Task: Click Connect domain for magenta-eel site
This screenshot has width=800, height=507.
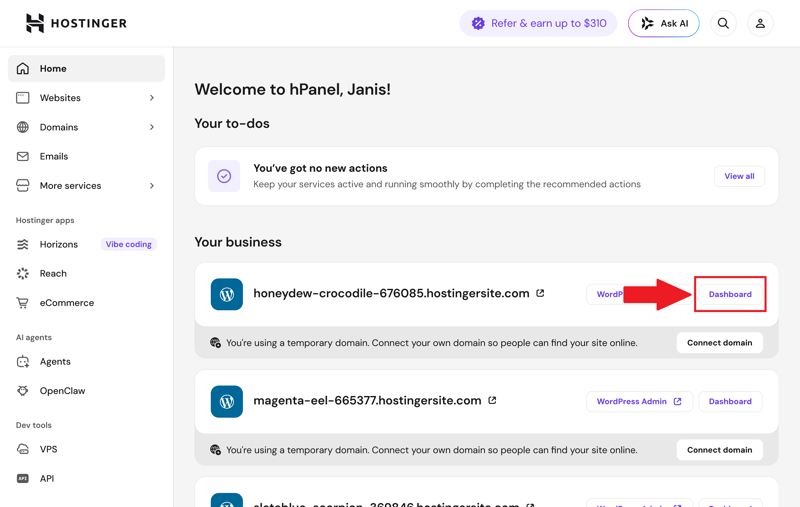Action: pyautogui.click(x=719, y=450)
